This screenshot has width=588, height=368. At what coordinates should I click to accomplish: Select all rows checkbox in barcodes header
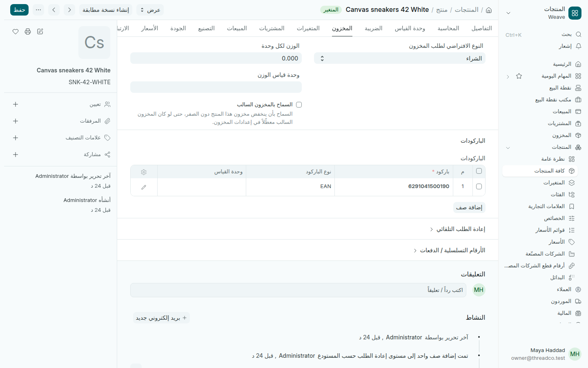coord(479,171)
